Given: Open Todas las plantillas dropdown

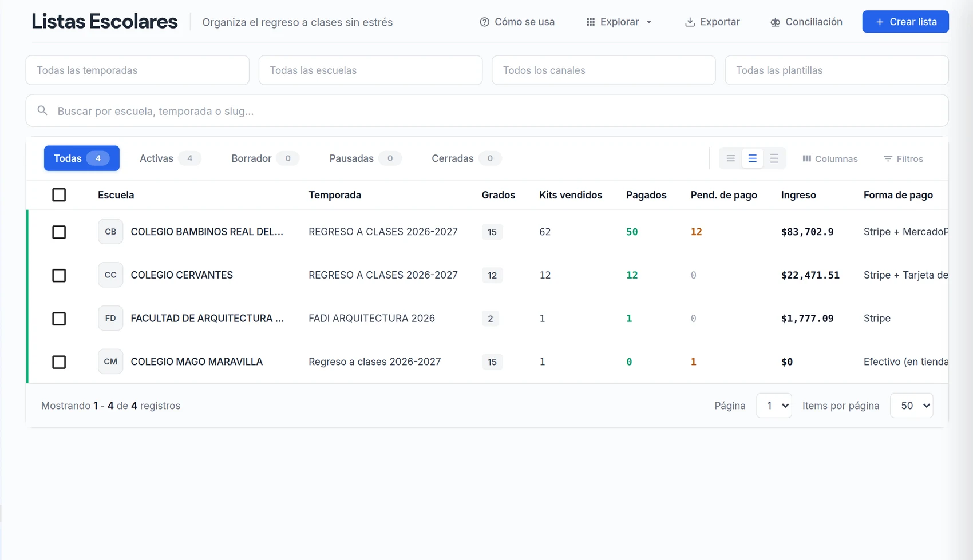Looking at the screenshot, I should tap(837, 70).
